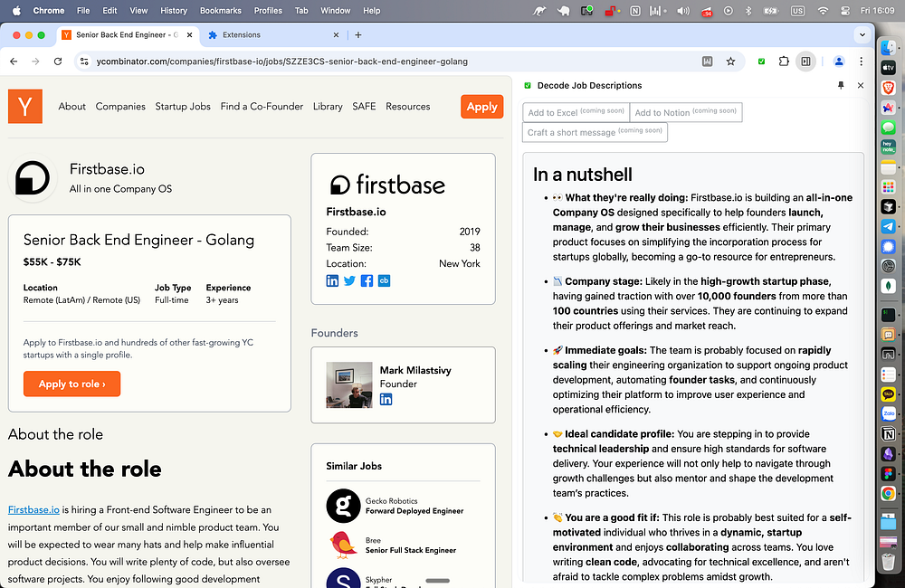Open Firstbase Facebook page icon

click(x=367, y=281)
